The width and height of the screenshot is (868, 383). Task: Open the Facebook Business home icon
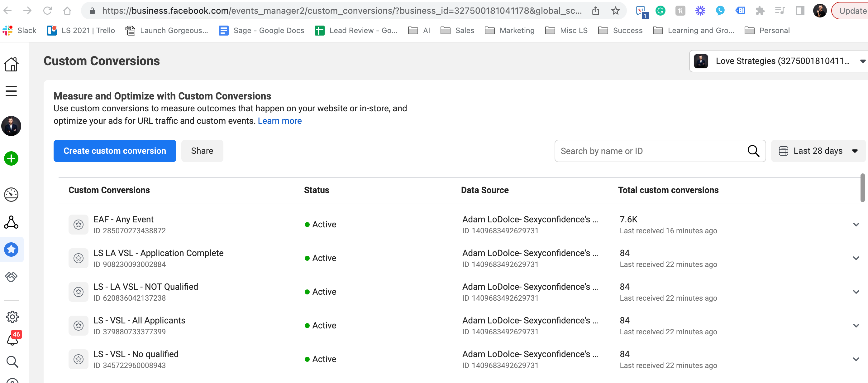coord(11,64)
